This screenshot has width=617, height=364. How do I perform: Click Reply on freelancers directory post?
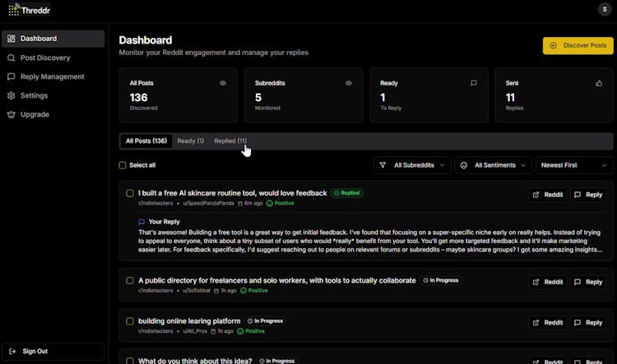[588, 282]
